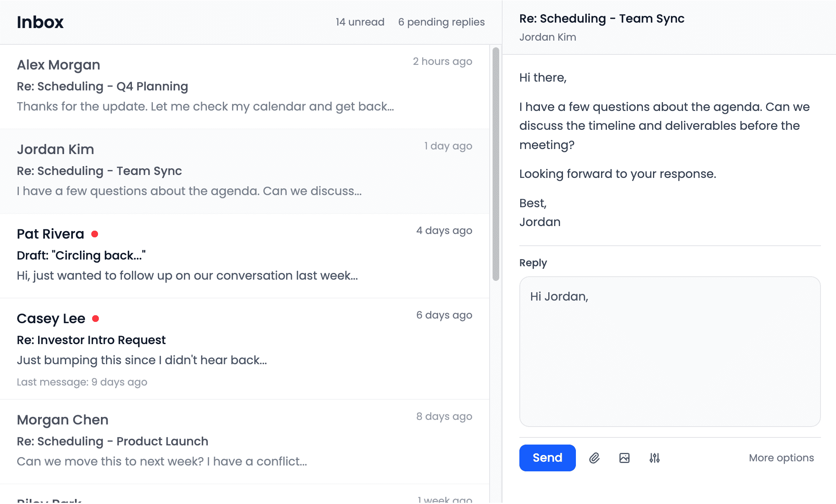This screenshot has height=504, width=836.
Task: Click the Inbox heading
Action: click(x=40, y=22)
